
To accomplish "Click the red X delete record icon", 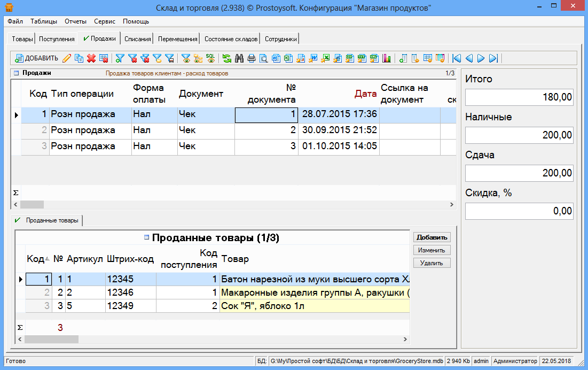I will [x=91, y=58].
